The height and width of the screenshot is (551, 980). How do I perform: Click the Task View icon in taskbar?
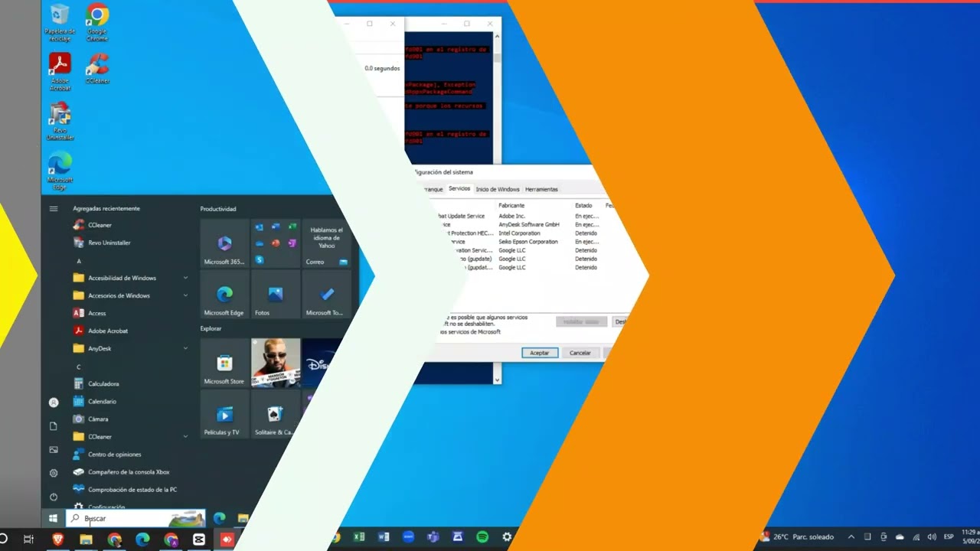28,539
